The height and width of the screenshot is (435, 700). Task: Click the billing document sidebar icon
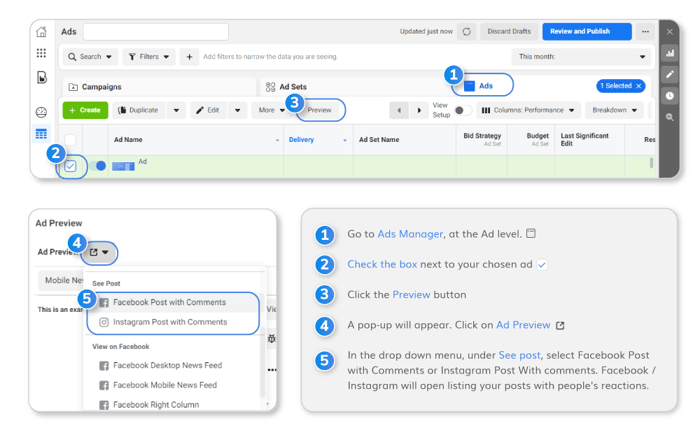[42, 77]
